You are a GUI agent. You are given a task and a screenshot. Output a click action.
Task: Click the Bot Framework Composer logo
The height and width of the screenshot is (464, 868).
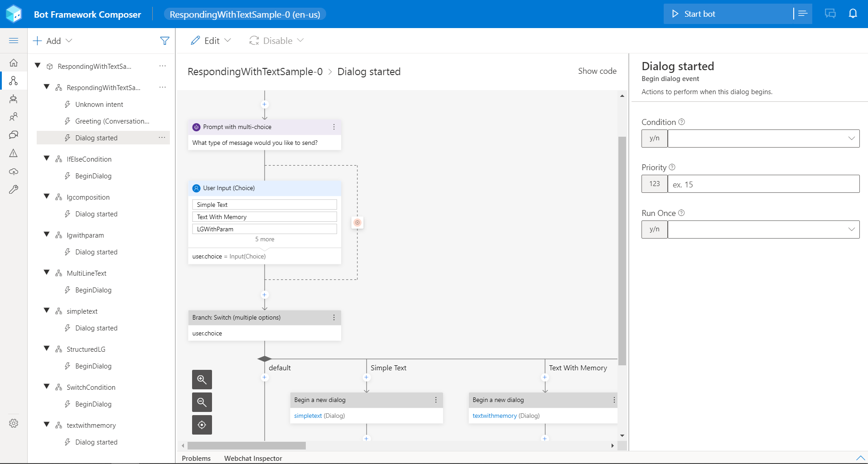pyautogui.click(x=14, y=14)
